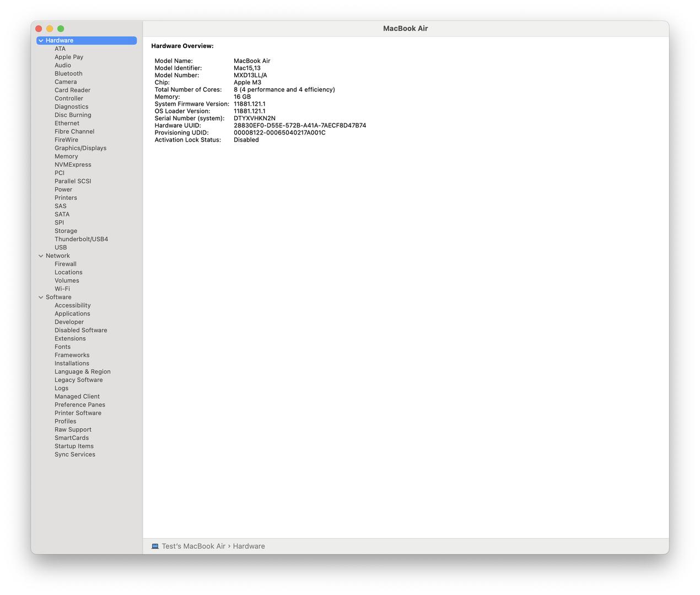Open Disc Burning section
The width and height of the screenshot is (700, 595).
click(73, 115)
